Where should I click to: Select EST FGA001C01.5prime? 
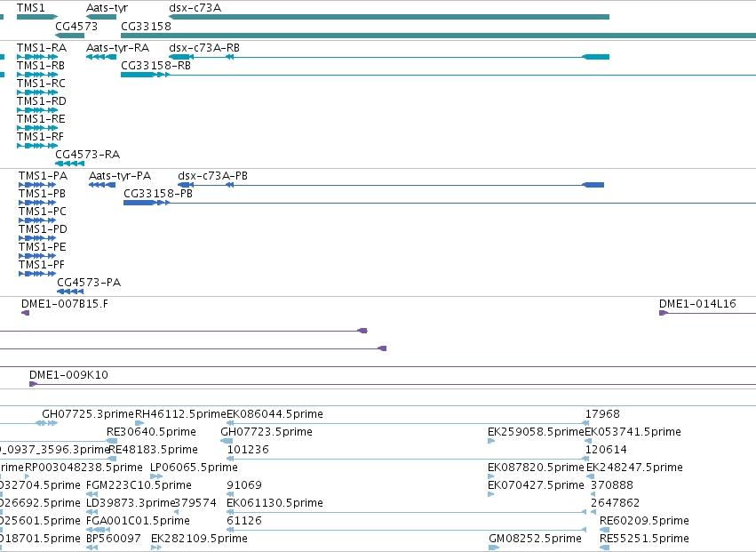[99, 530]
